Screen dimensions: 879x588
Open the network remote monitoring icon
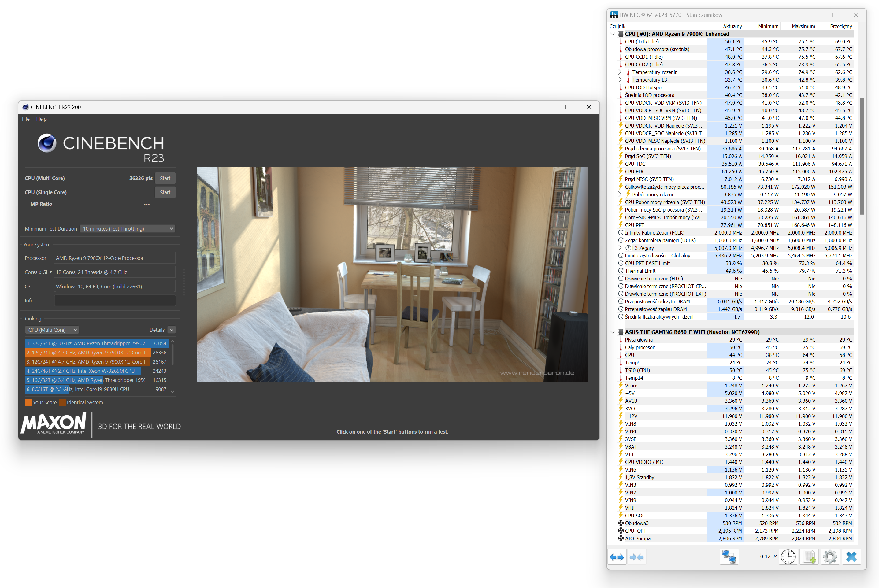pos(729,557)
